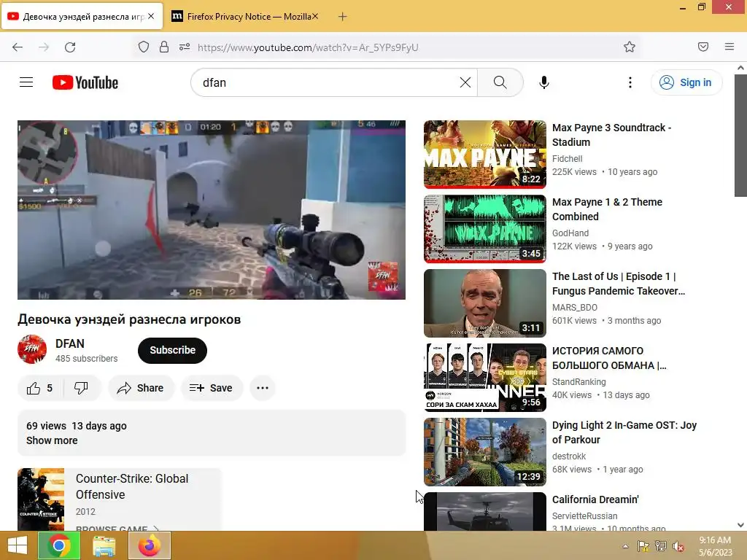This screenshot has height=560, width=747.
Task: Open more actions three-dot button under video
Action: (263, 388)
